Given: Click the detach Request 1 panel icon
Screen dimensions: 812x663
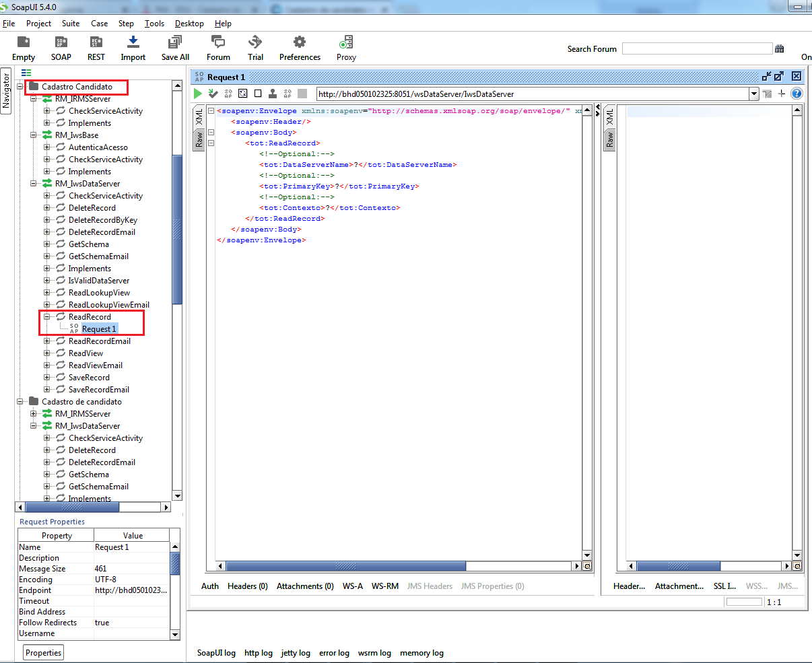Looking at the screenshot, I should [766, 76].
